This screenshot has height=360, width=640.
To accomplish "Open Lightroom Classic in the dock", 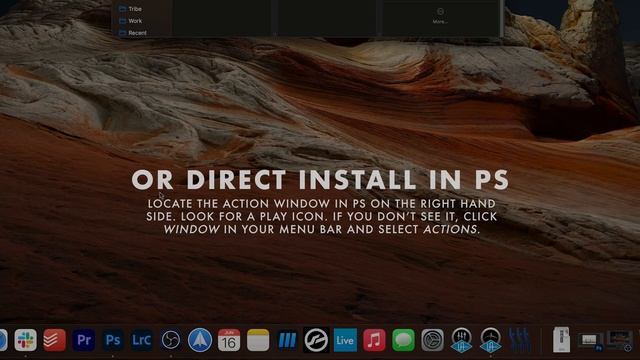I will (142, 340).
